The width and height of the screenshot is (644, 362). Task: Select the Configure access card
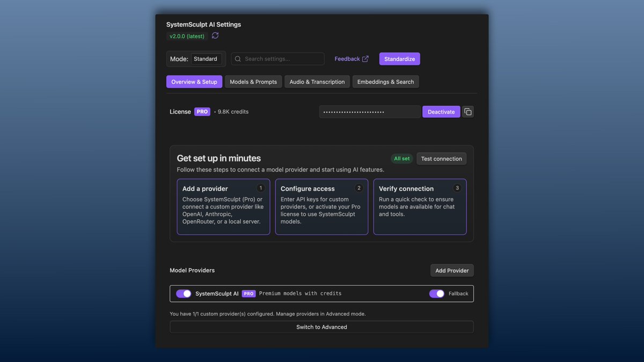321,206
